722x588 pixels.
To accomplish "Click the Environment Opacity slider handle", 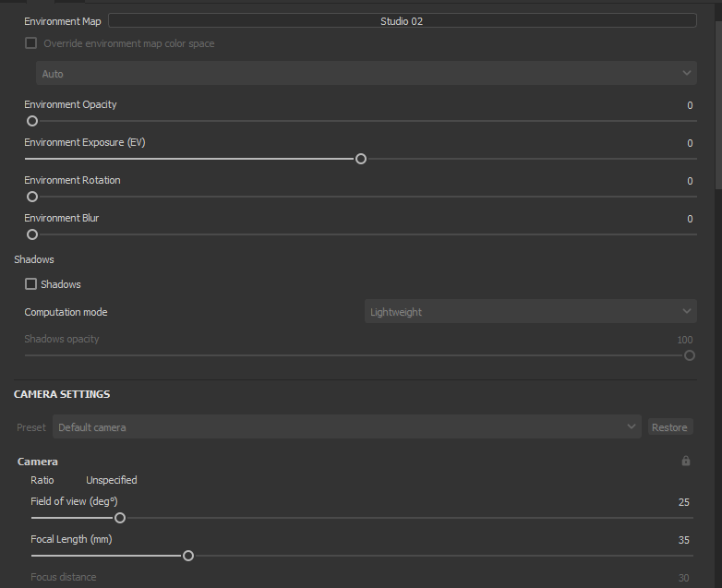I will tap(32, 121).
